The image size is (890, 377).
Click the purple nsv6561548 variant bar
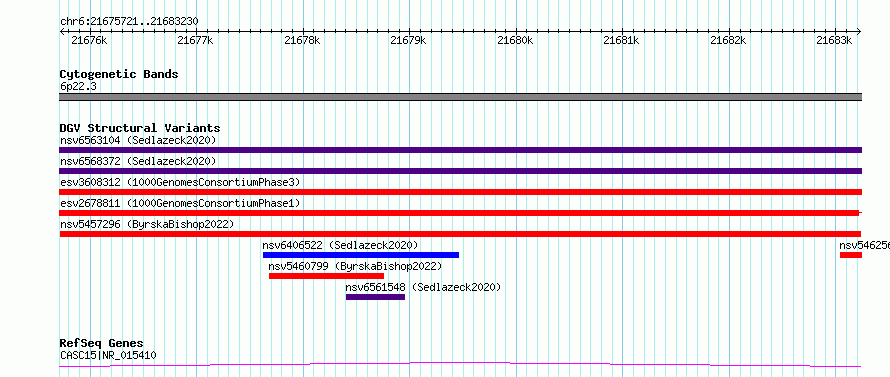click(375, 297)
